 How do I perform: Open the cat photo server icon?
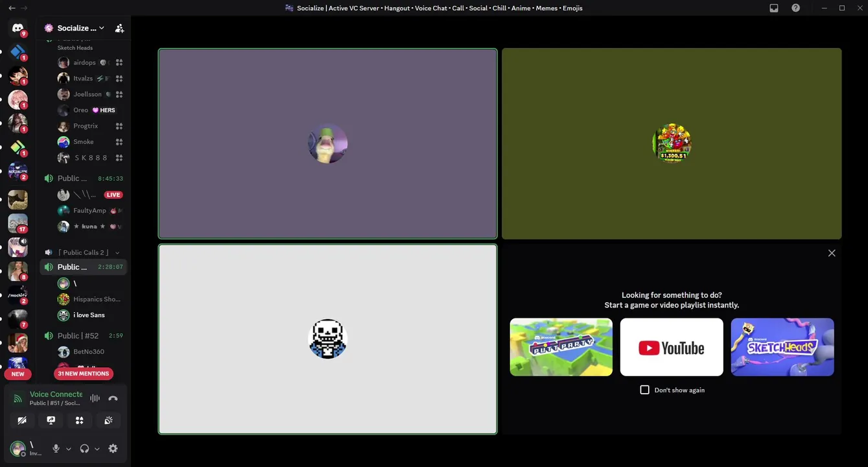(18, 199)
